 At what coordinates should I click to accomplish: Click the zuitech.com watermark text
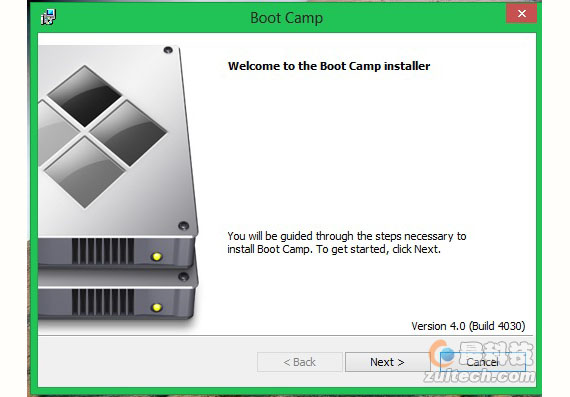pos(479,376)
